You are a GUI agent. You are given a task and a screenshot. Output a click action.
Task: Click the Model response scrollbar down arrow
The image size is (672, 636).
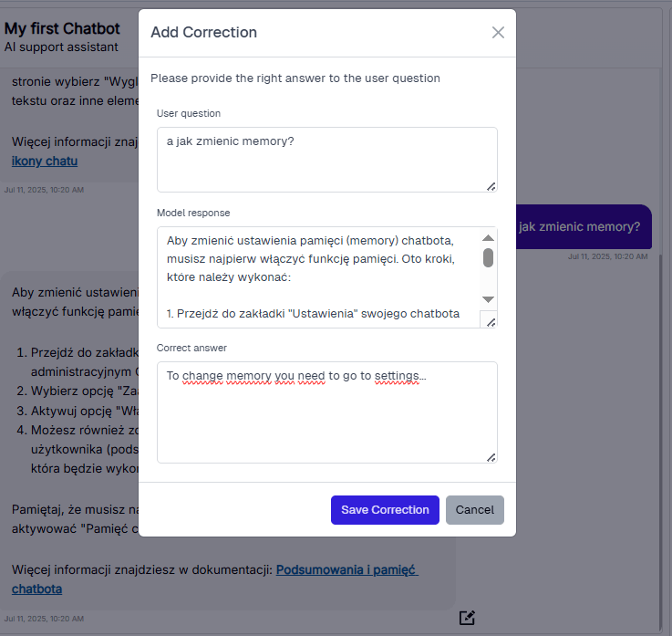(x=489, y=299)
